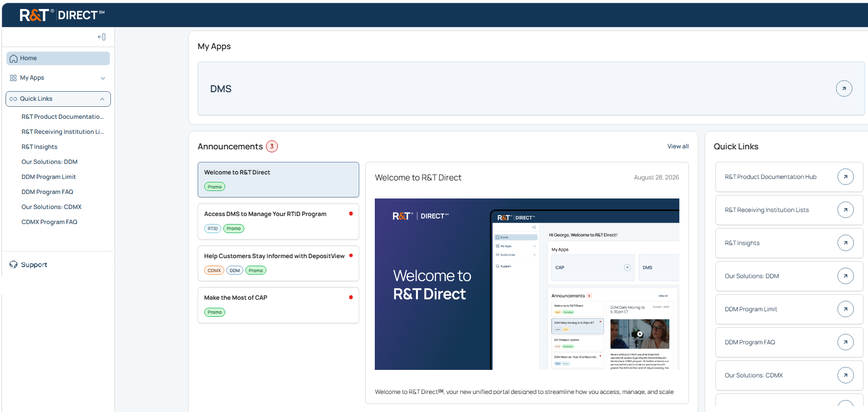Click the My Apps grid icon
Viewport: 868px width, 412px height.
pyautogui.click(x=13, y=78)
